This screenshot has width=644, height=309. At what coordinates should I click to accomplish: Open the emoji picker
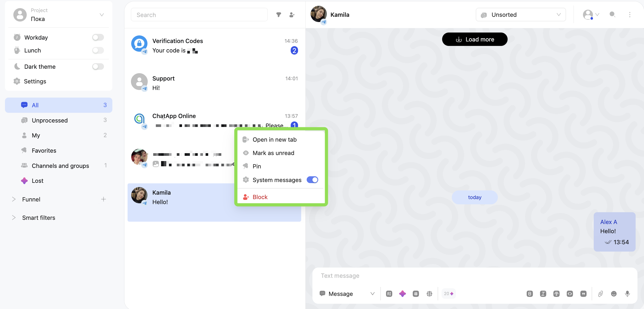click(x=614, y=294)
